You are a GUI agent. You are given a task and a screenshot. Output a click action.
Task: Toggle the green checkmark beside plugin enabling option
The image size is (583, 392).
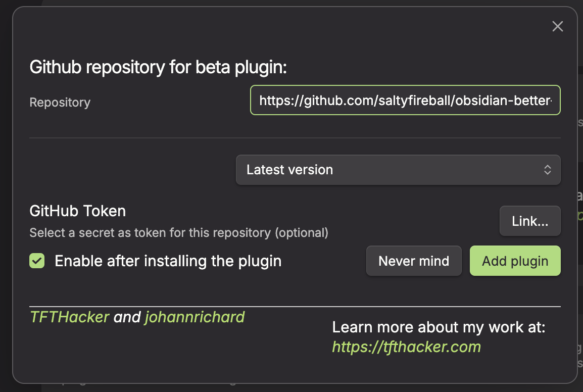coord(37,261)
